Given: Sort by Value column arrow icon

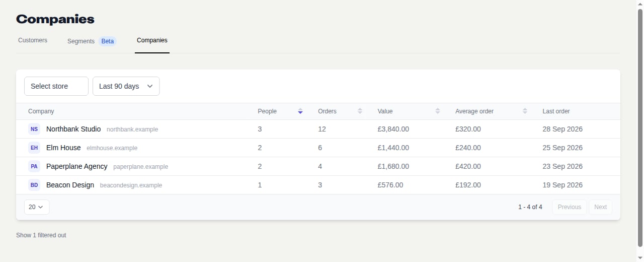Looking at the screenshot, I should (x=438, y=111).
